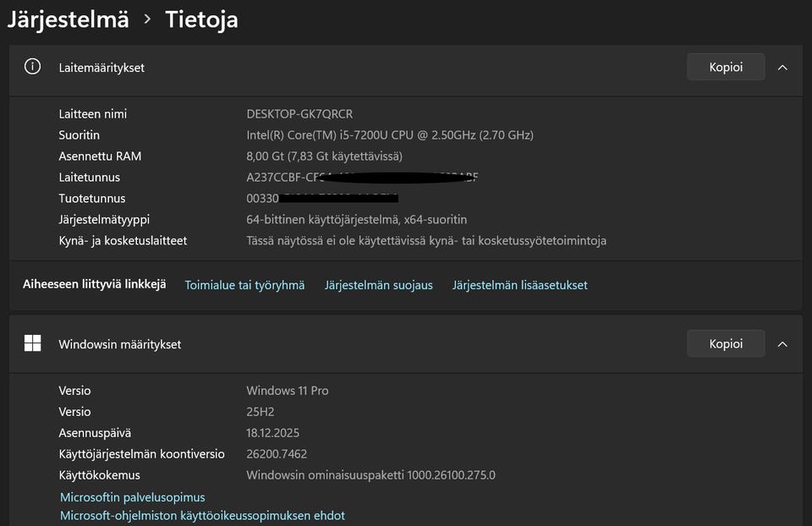This screenshot has width=812, height=526.
Task: Copy Windows specifications with Kopioi button
Action: pyautogui.click(x=726, y=343)
